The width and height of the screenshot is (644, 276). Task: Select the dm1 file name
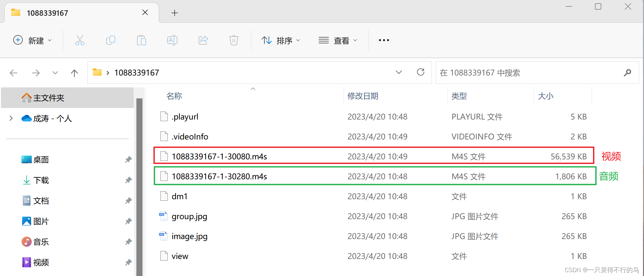click(180, 196)
